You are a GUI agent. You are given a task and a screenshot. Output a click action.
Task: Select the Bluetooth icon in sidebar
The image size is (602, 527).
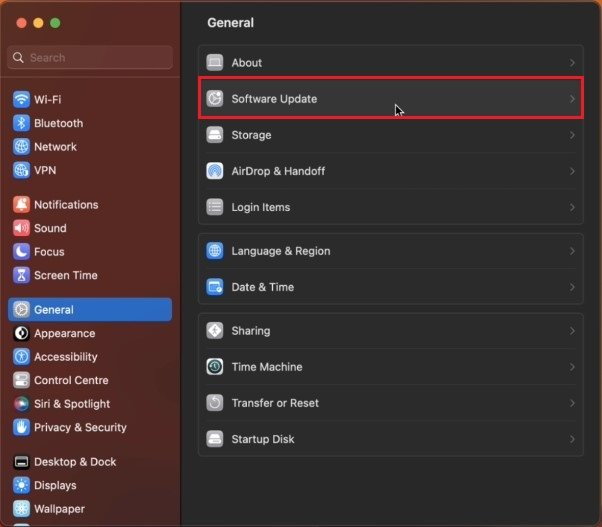coord(21,123)
